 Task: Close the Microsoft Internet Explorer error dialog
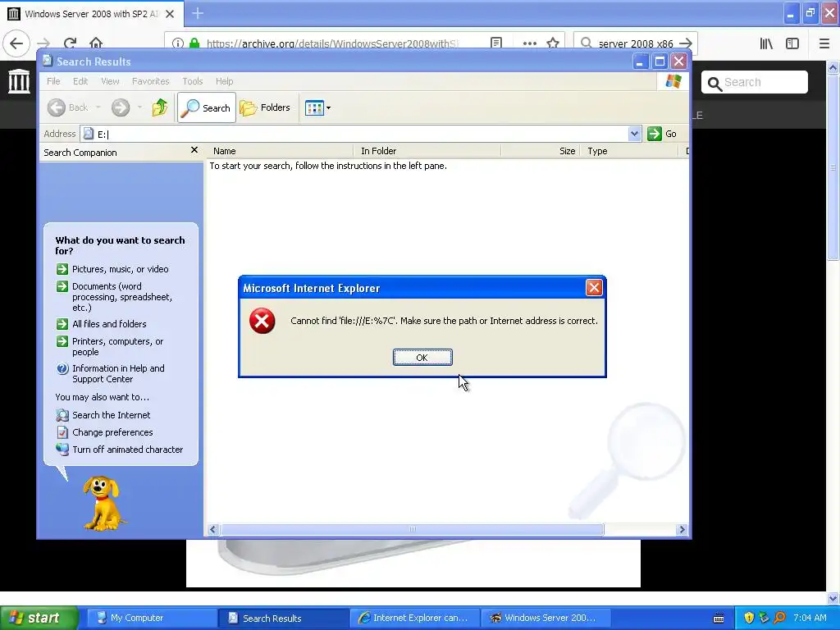coord(594,288)
